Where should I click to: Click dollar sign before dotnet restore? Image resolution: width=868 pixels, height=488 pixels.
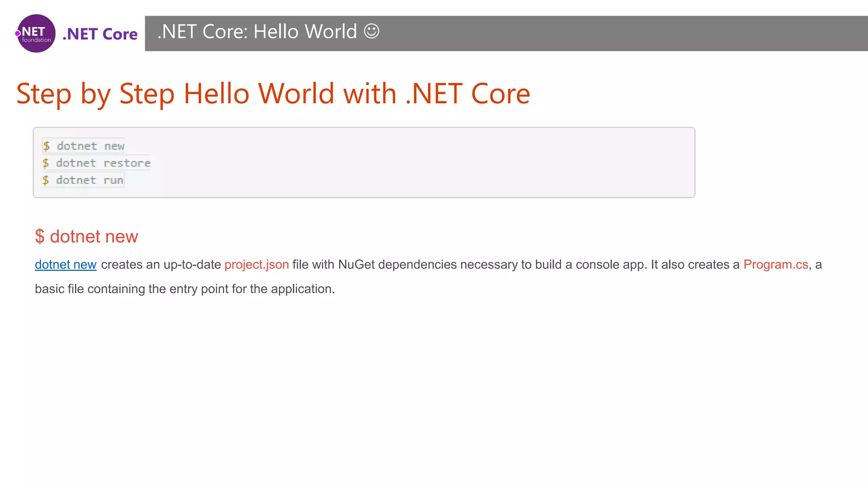[x=46, y=163]
